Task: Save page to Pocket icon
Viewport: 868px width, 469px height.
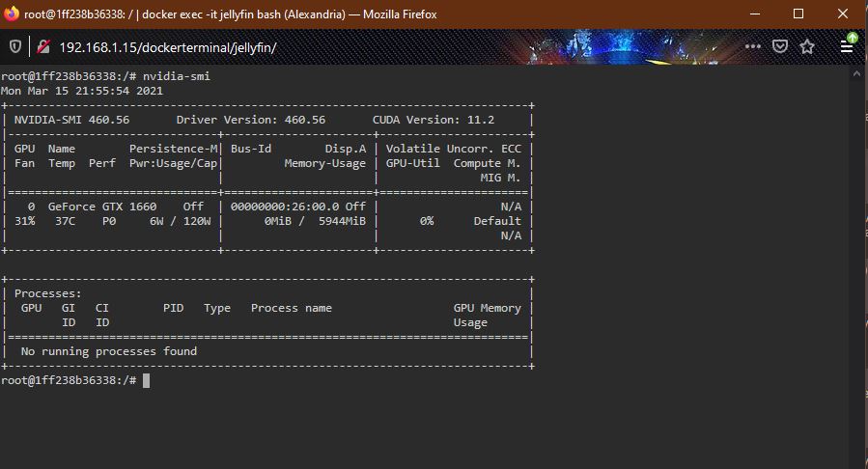Action: coord(780,46)
